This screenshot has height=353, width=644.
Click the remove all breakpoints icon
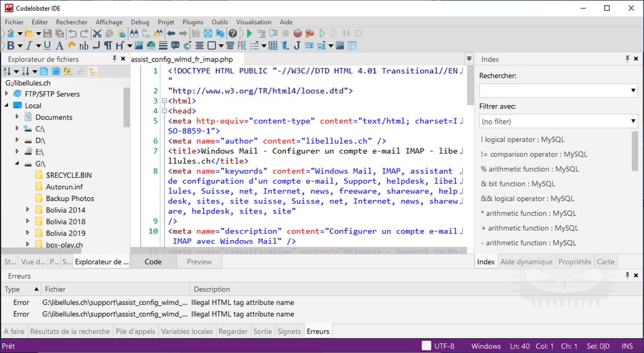tap(310, 34)
